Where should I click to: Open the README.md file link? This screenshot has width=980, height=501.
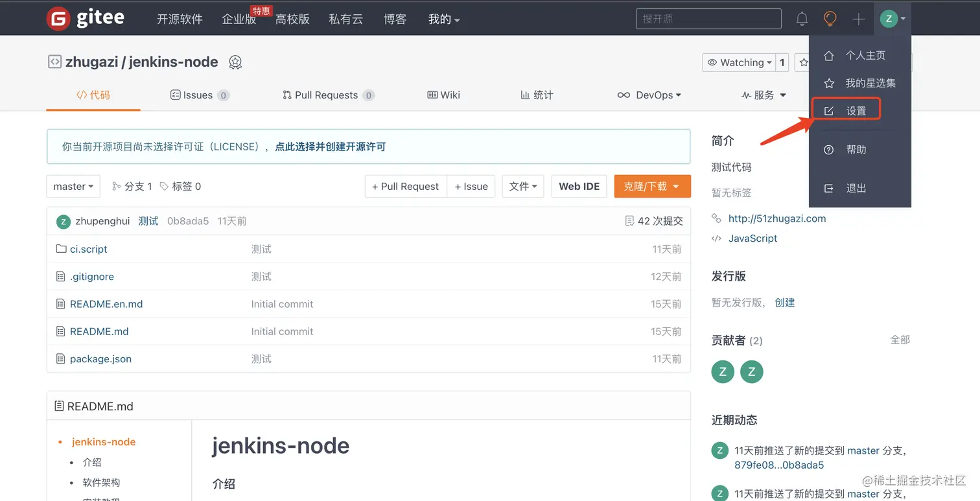tap(99, 331)
